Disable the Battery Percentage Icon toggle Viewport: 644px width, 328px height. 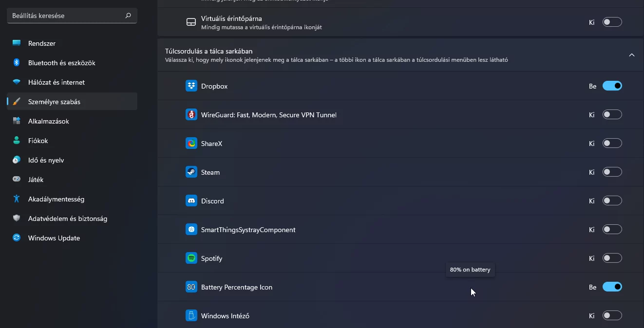click(x=612, y=287)
